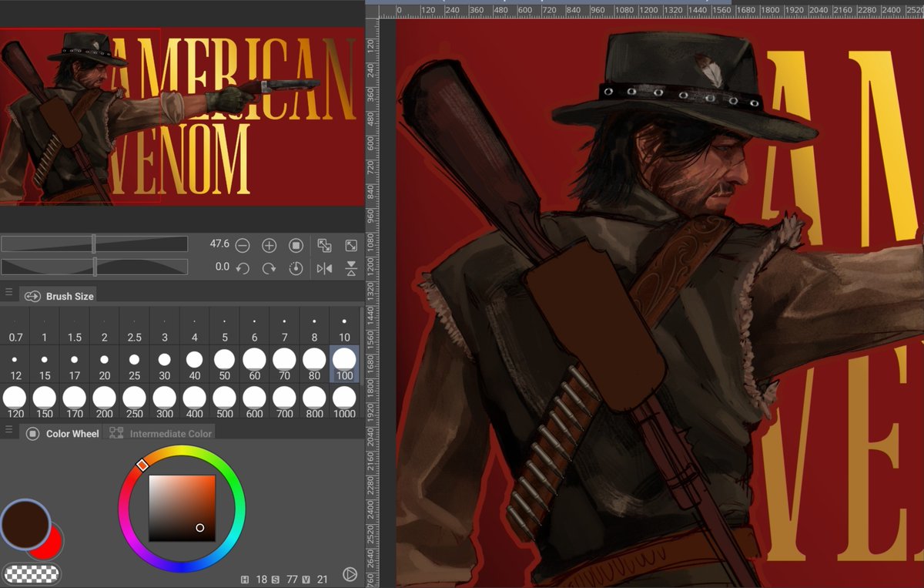Choose brush size preset 10
This screenshot has width=924, height=588.
pos(344,327)
